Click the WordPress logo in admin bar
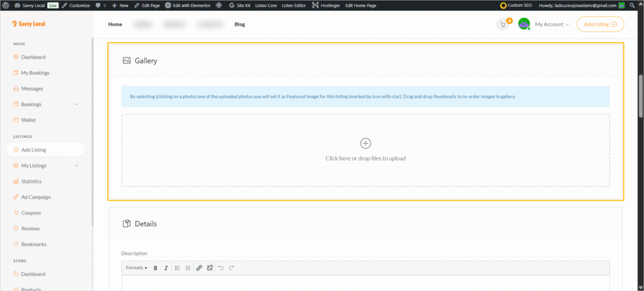 pos(5,5)
